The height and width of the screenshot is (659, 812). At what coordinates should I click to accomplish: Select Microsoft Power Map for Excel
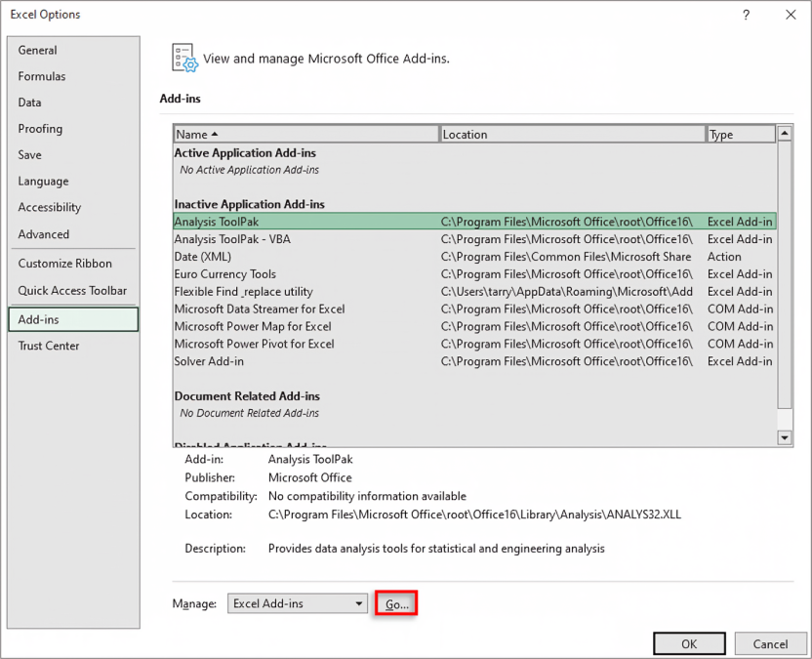(474, 326)
